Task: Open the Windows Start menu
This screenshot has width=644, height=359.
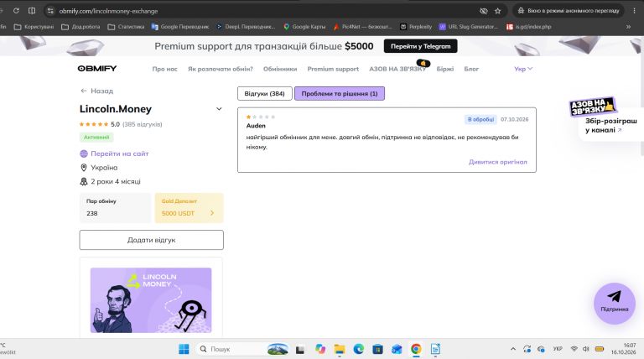Action: tap(184, 349)
